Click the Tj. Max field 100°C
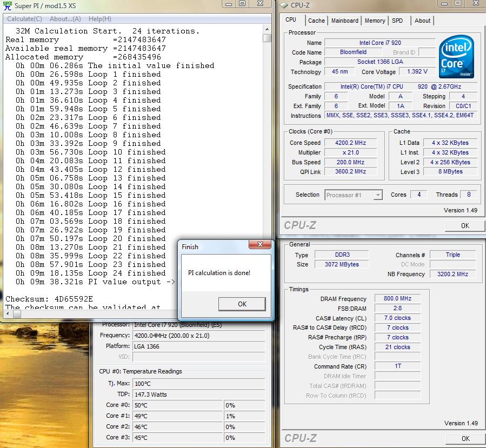486x448 pixels. 199,384
